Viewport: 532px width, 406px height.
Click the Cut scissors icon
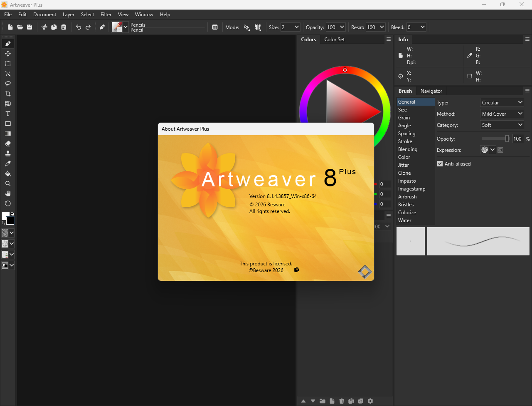point(44,27)
